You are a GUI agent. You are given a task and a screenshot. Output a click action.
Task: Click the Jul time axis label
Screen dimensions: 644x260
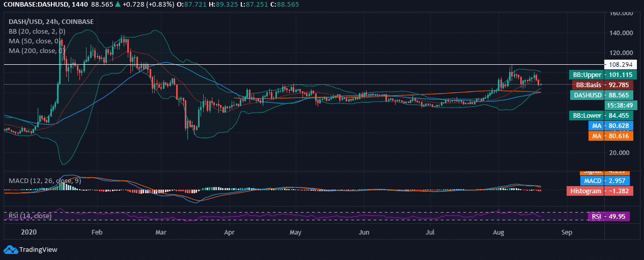pyautogui.click(x=430, y=232)
